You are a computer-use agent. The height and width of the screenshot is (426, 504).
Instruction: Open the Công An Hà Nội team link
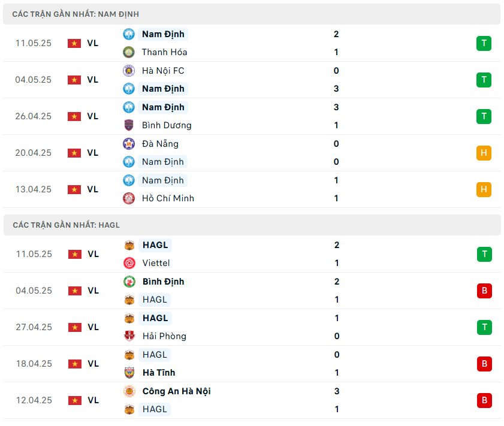[x=176, y=391]
